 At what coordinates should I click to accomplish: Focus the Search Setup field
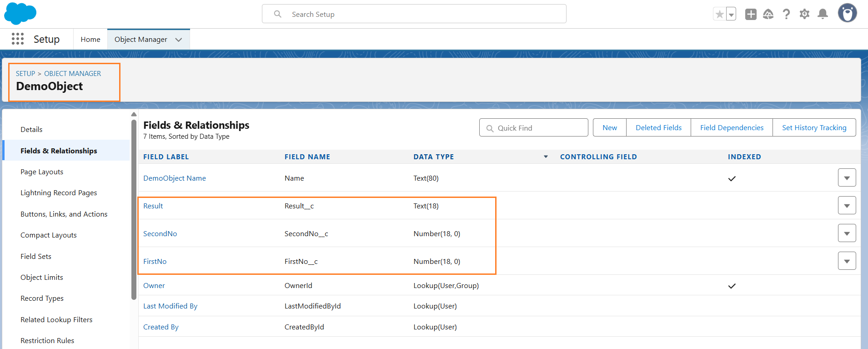414,14
